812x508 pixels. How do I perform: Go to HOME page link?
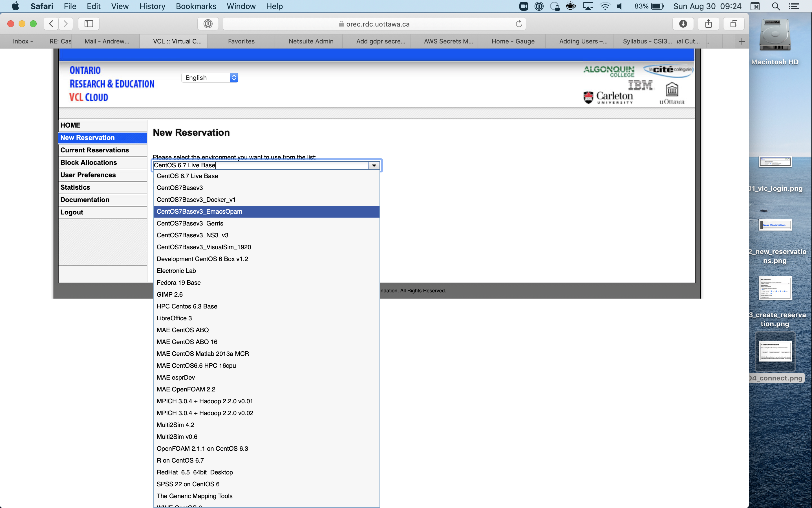tap(103, 125)
